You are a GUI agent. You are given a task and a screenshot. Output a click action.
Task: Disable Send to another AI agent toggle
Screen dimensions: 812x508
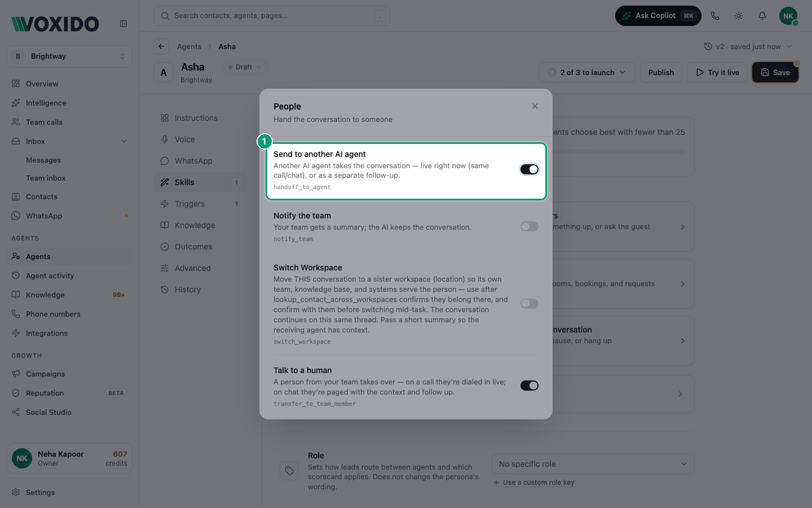(529, 169)
